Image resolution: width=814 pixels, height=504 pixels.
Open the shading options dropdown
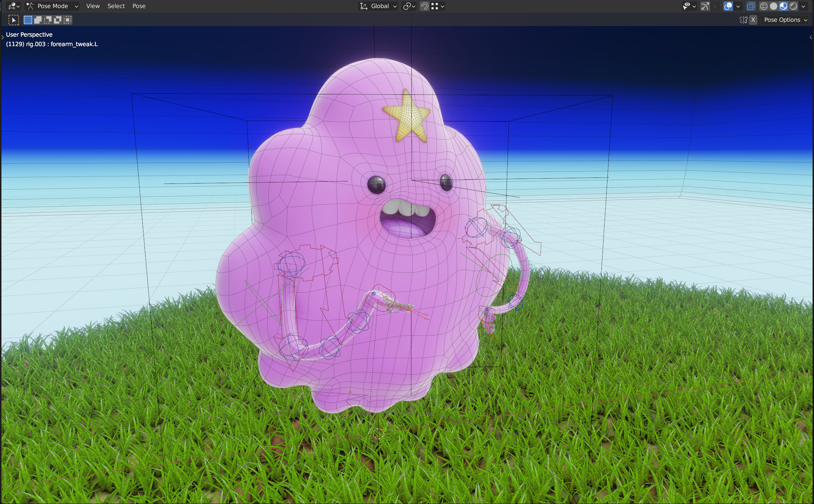pos(803,6)
